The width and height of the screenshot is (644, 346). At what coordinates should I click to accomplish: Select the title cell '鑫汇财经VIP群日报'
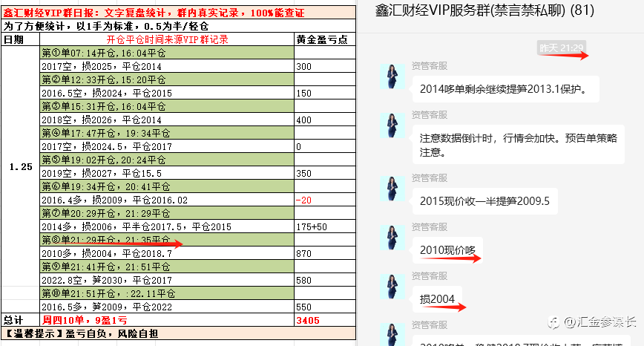178,13
